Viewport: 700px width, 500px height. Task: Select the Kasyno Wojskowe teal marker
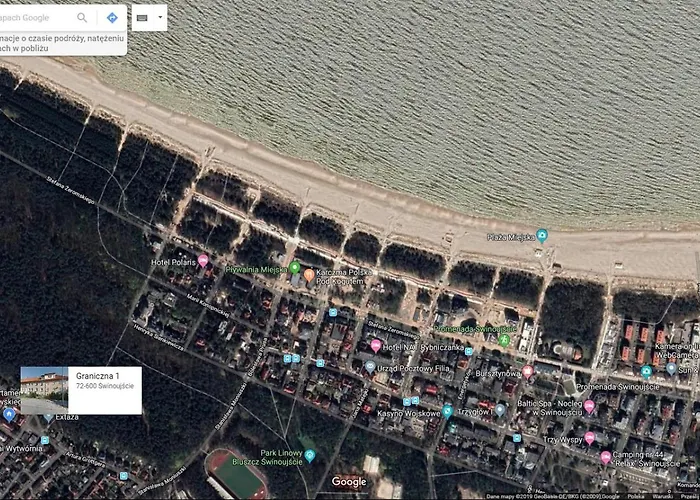[447, 412]
